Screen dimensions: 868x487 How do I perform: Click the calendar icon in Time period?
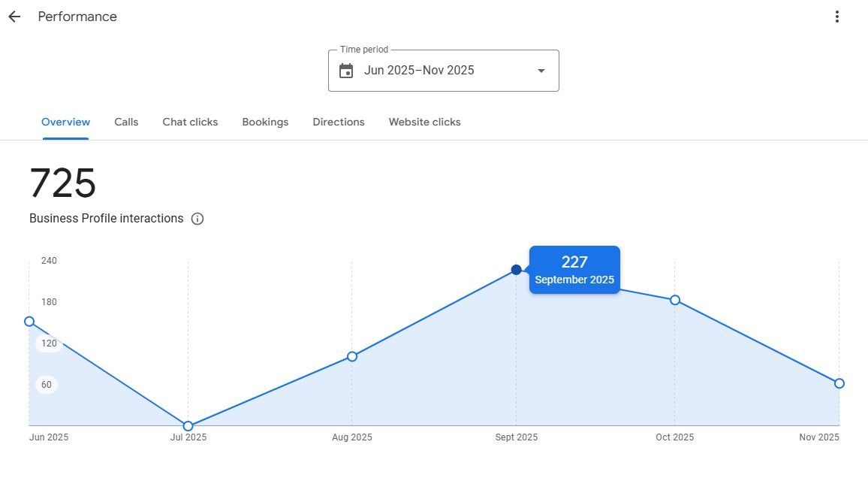pyautogui.click(x=345, y=70)
